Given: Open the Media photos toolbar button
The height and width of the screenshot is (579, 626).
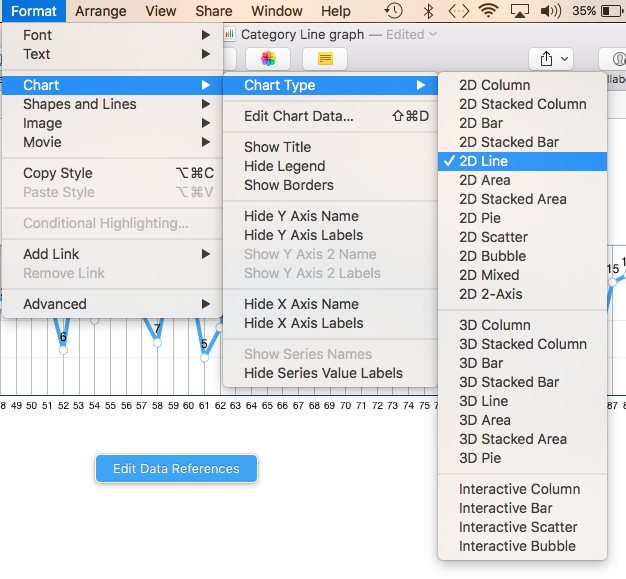Looking at the screenshot, I should pos(268,59).
